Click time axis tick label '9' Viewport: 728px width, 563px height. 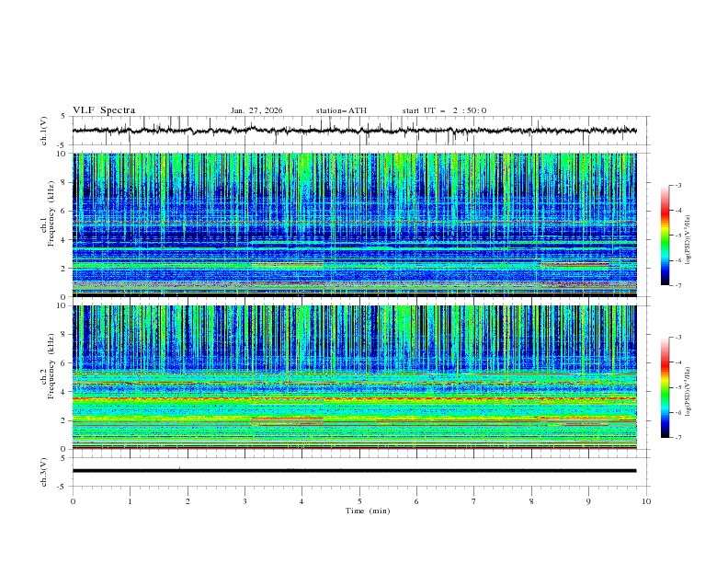click(588, 501)
